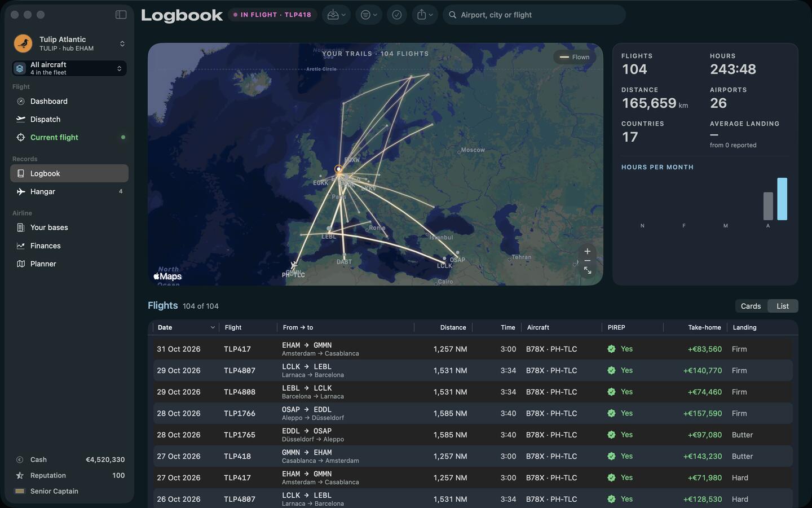This screenshot has height=508, width=812.
Task: Click the Your bases building icon
Action: pyautogui.click(x=21, y=227)
